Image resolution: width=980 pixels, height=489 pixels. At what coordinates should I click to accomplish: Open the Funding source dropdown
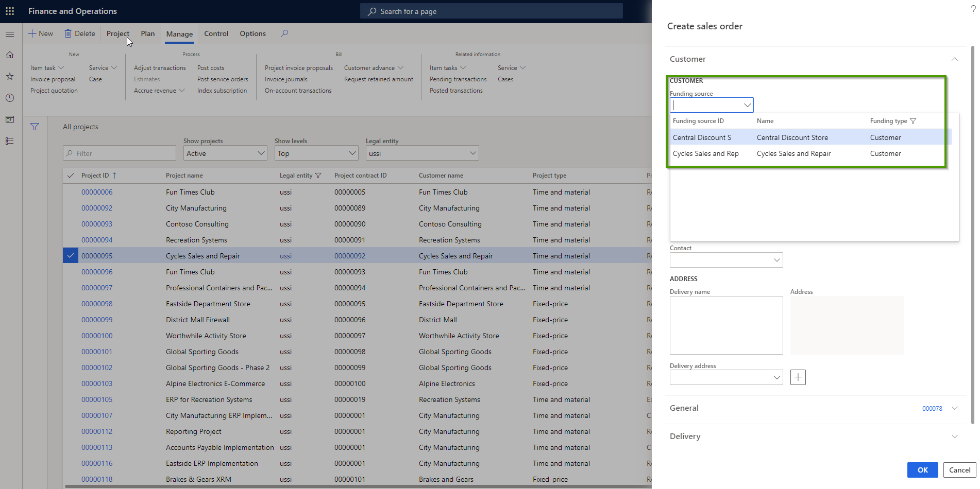747,104
